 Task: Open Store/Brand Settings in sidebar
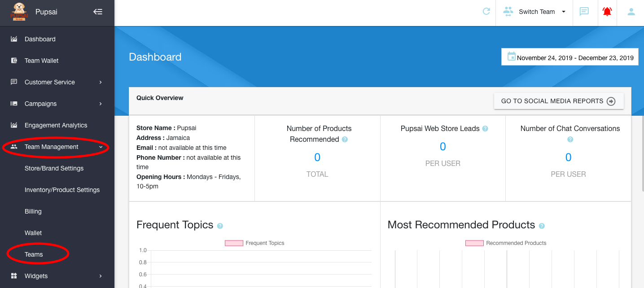coord(54,168)
